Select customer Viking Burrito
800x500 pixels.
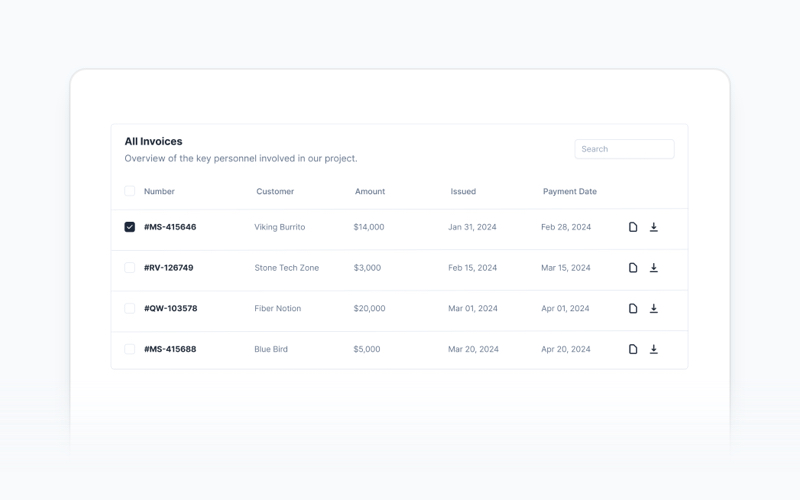coord(280,227)
